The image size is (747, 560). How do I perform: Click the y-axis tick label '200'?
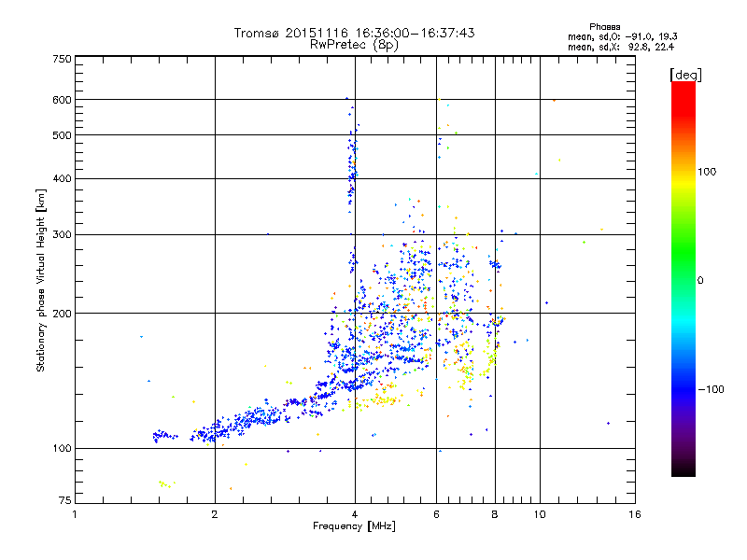pos(62,314)
